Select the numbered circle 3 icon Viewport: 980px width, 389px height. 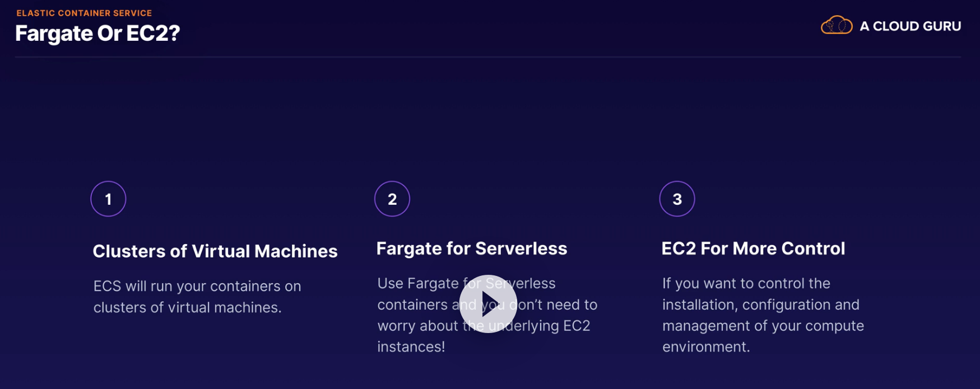(x=677, y=199)
